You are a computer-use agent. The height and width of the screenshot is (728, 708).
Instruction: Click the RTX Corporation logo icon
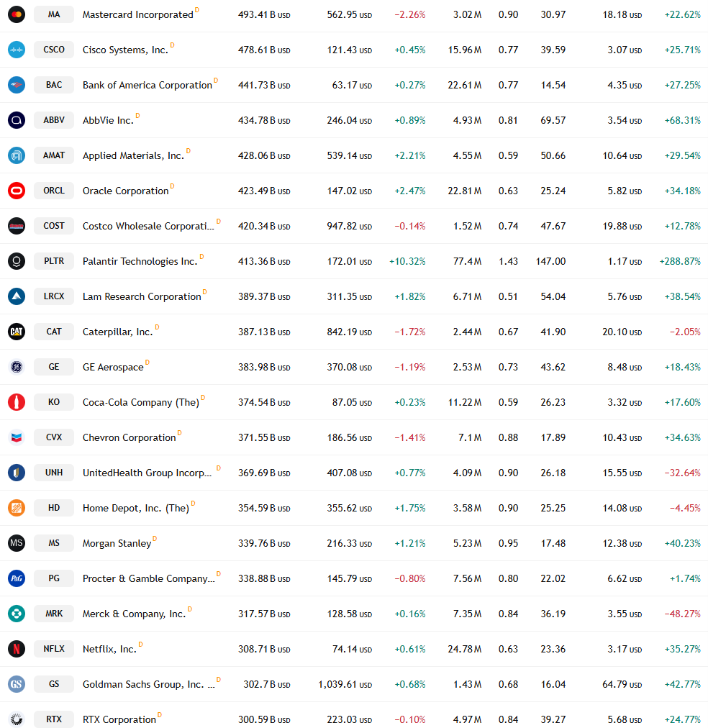click(x=17, y=719)
